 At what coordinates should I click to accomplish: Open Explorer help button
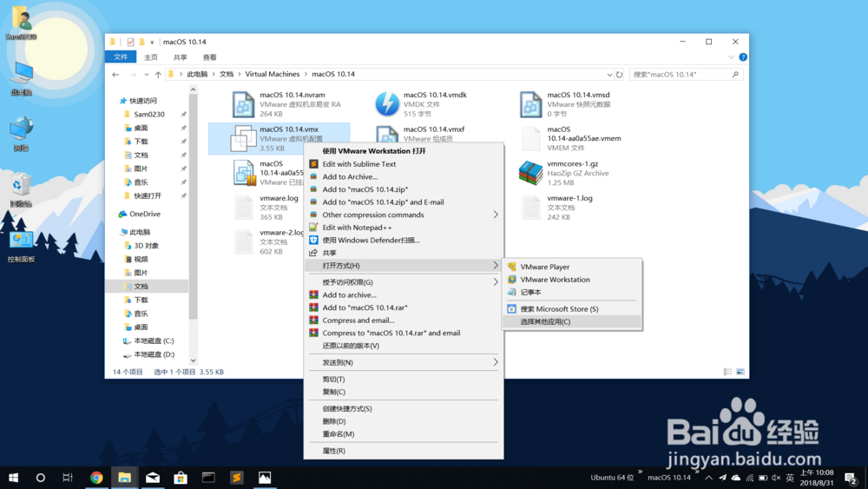click(743, 57)
